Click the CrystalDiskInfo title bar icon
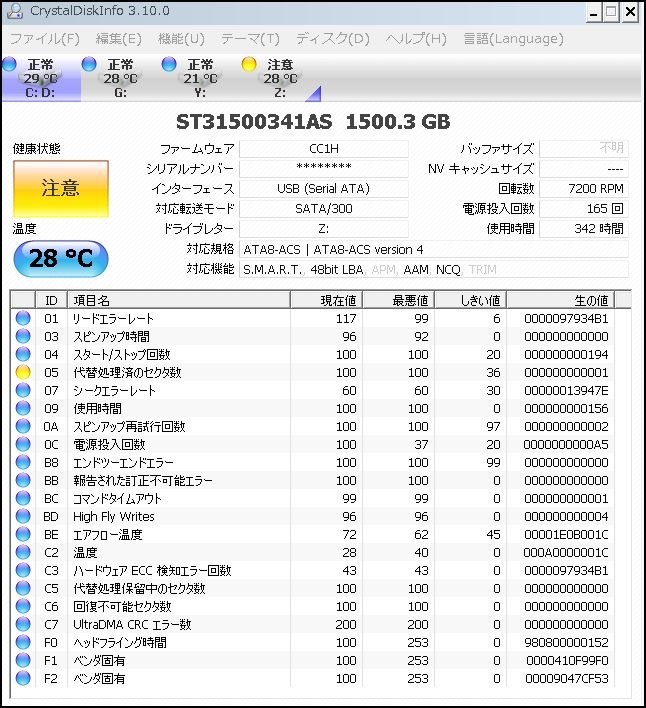 (15, 11)
